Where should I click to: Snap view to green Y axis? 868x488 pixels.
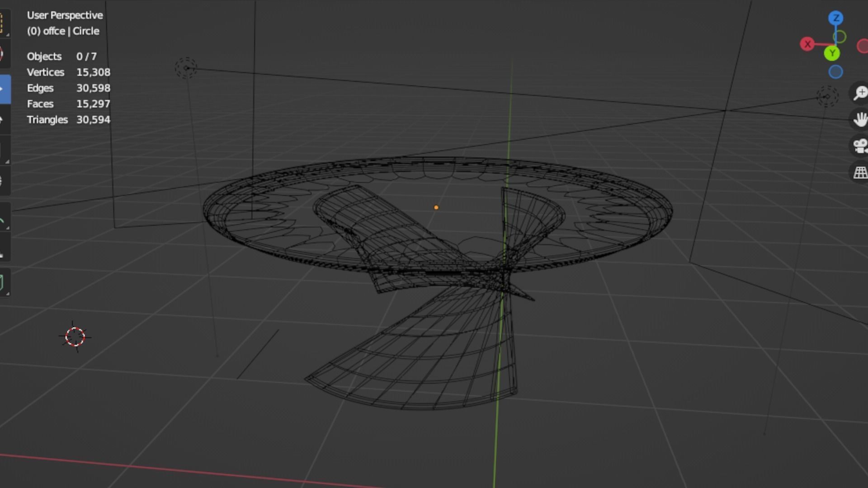(x=832, y=53)
